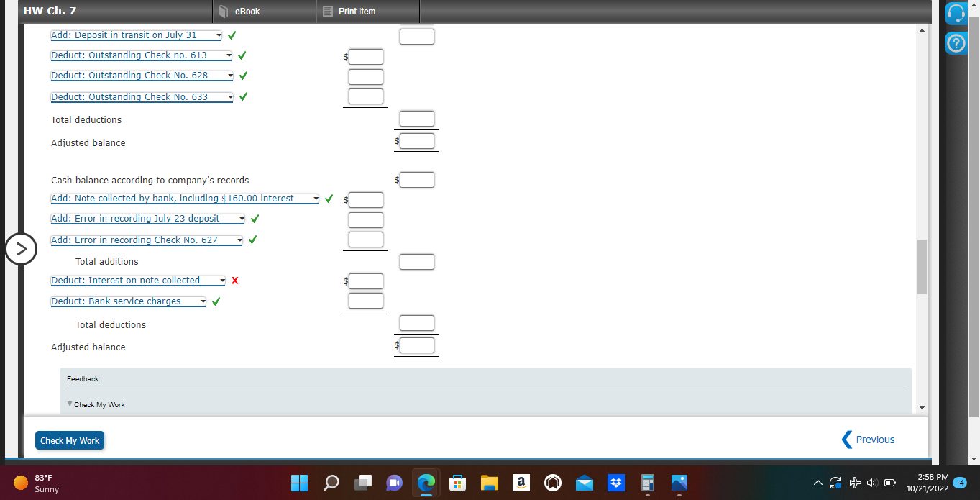This screenshot has height=500, width=980.
Task: Click the Check My Work button
Action: click(70, 440)
